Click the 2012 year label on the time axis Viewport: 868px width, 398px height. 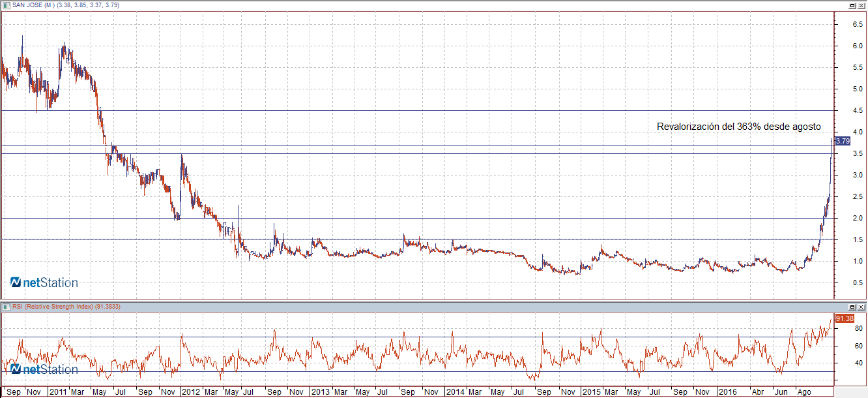tap(191, 392)
